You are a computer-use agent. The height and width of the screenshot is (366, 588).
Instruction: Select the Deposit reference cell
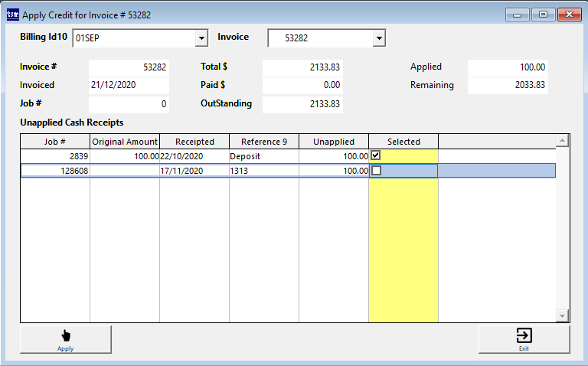263,156
